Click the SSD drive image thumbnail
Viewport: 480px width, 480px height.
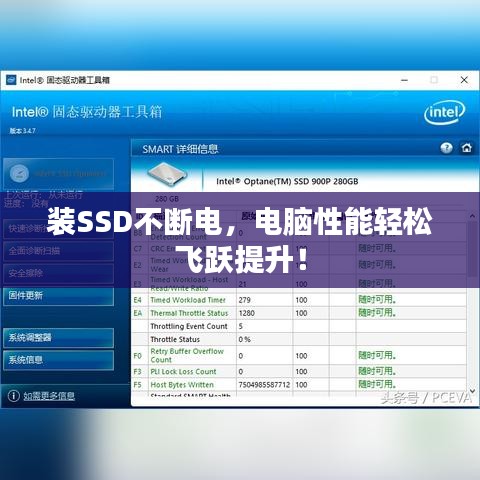167,173
